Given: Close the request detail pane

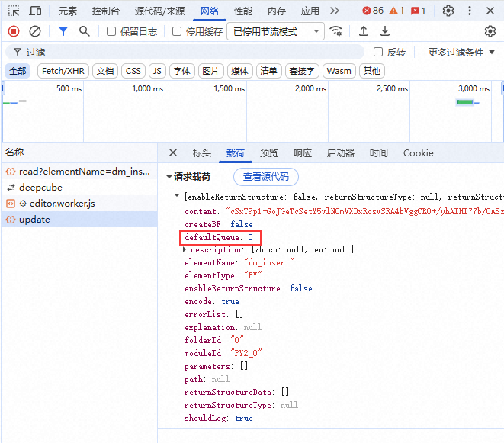Looking at the screenshot, I should coord(173,152).
